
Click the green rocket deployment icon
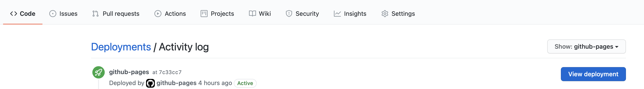tap(99, 72)
